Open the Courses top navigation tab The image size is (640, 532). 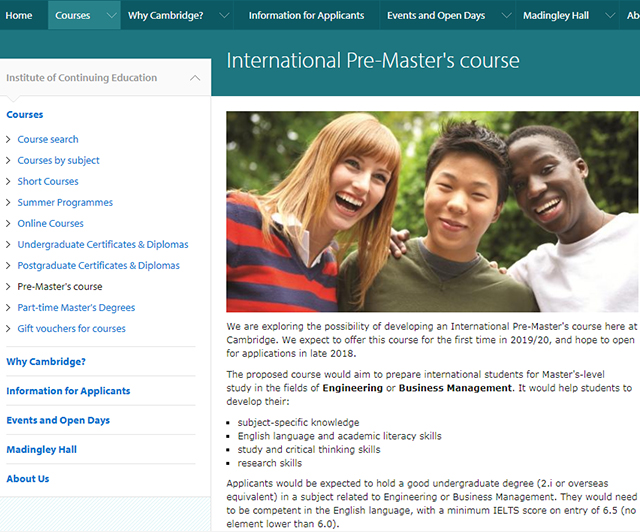[73, 16]
